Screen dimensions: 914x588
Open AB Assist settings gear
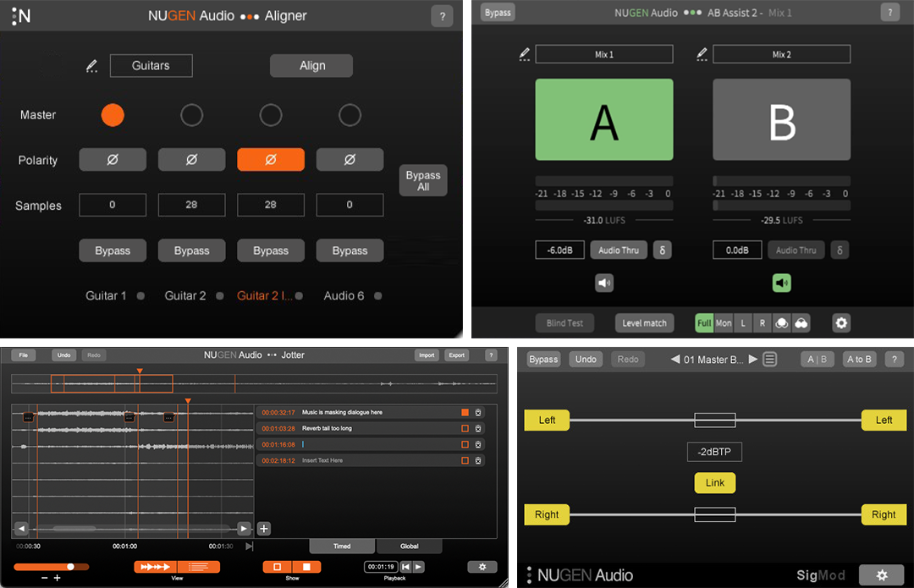840,322
